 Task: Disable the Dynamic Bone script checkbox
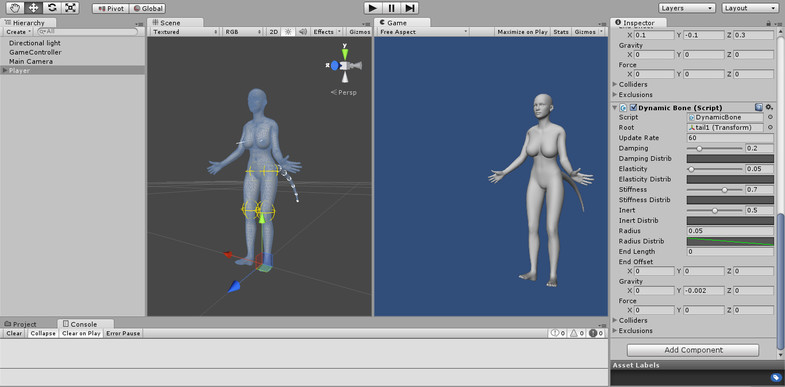[633, 108]
